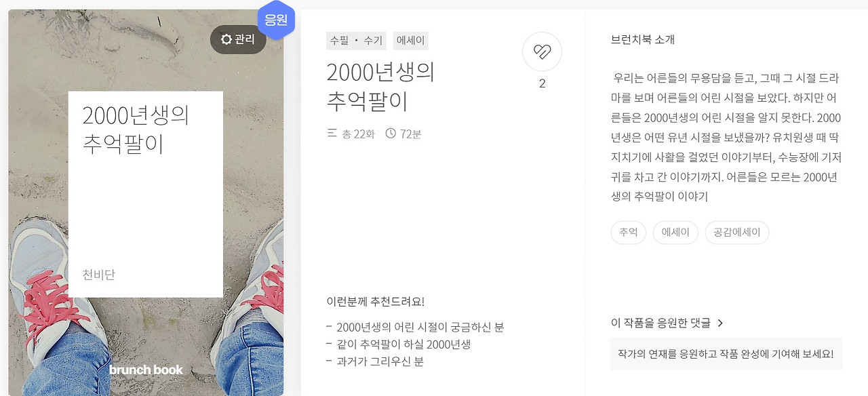Click the like count number 2
The image size is (868, 396).
tap(541, 83)
